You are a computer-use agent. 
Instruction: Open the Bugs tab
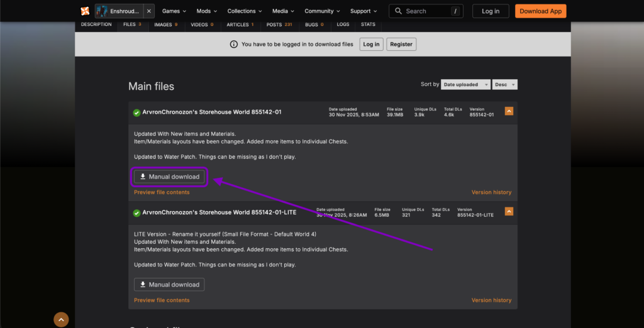point(314,25)
